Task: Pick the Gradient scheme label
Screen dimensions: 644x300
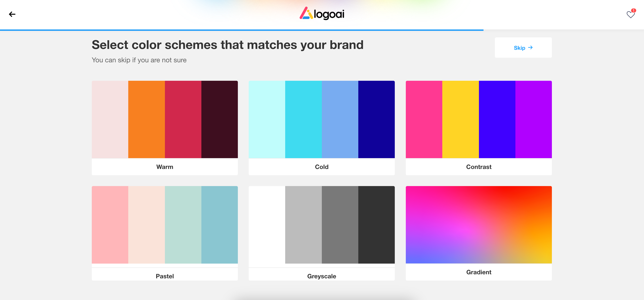Action: pos(478,272)
